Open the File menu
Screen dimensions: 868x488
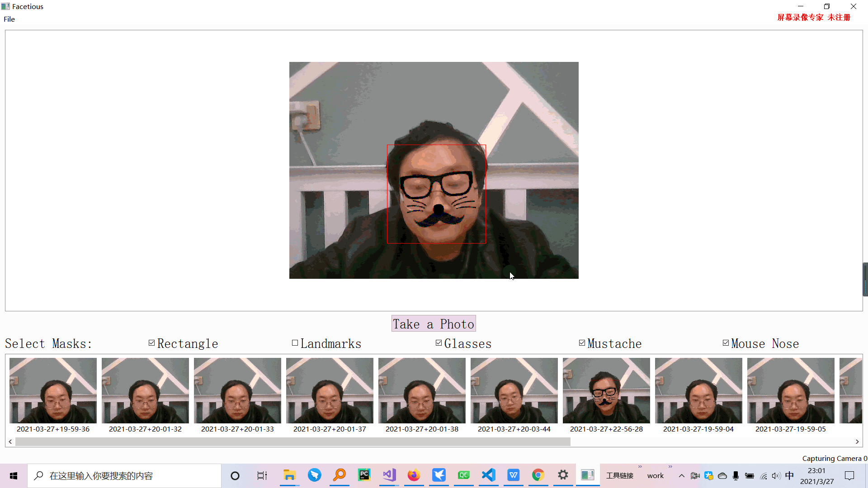[9, 19]
